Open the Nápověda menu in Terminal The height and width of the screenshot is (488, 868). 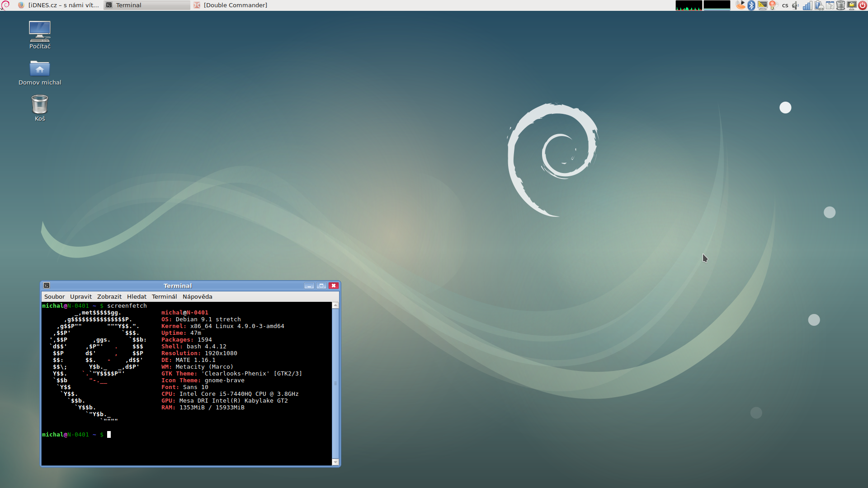tap(197, 296)
